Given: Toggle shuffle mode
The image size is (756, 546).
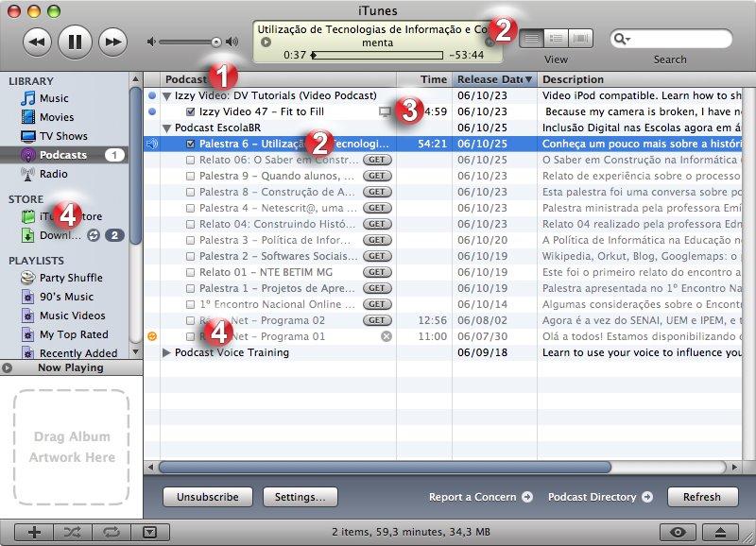Looking at the screenshot, I should 73,532.
